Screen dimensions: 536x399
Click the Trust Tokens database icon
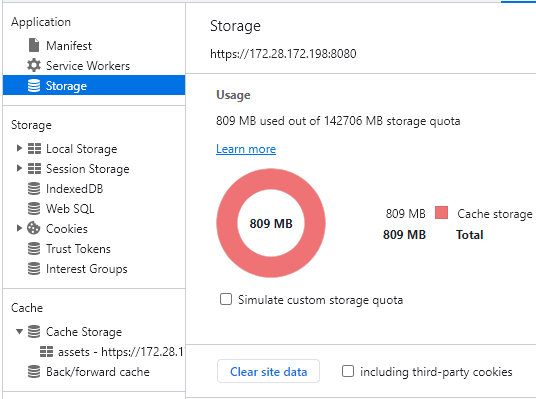(x=34, y=248)
